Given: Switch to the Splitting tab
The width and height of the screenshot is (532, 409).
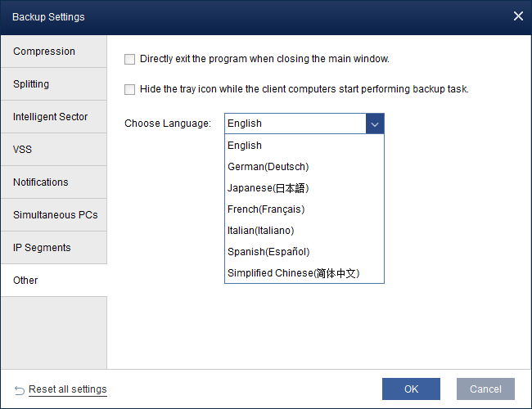Looking at the screenshot, I should pyautogui.click(x=31, y=84).
